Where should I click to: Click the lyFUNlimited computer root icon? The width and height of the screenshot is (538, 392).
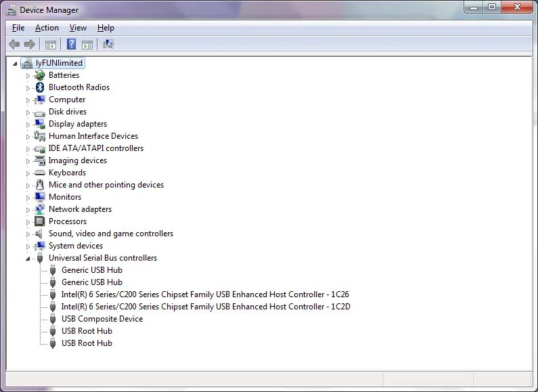(27, 63)
